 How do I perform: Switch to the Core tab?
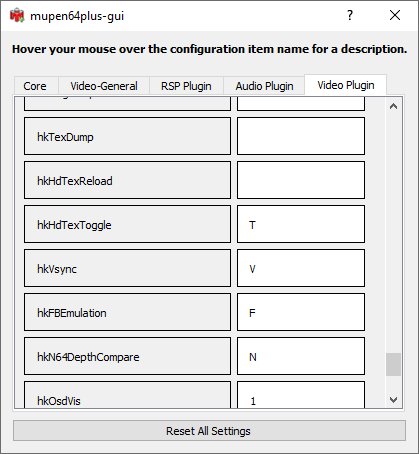tap(36, 86)
